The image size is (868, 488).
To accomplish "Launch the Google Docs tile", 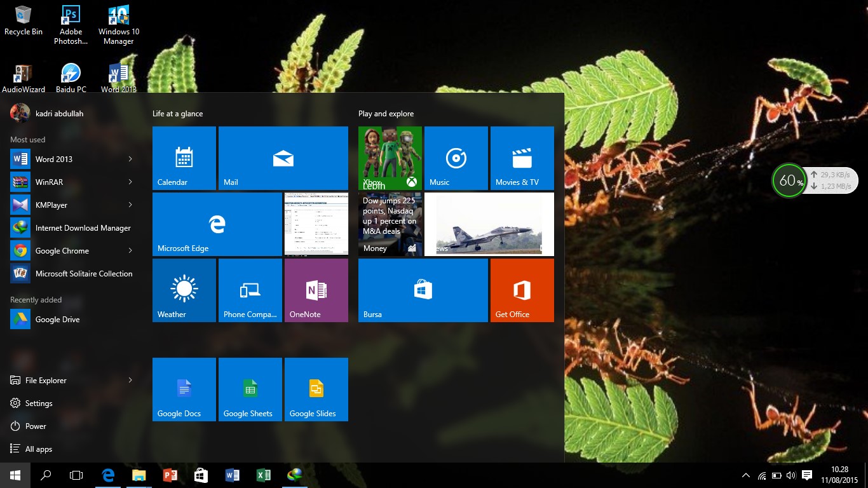I will (x=184, y=389).
